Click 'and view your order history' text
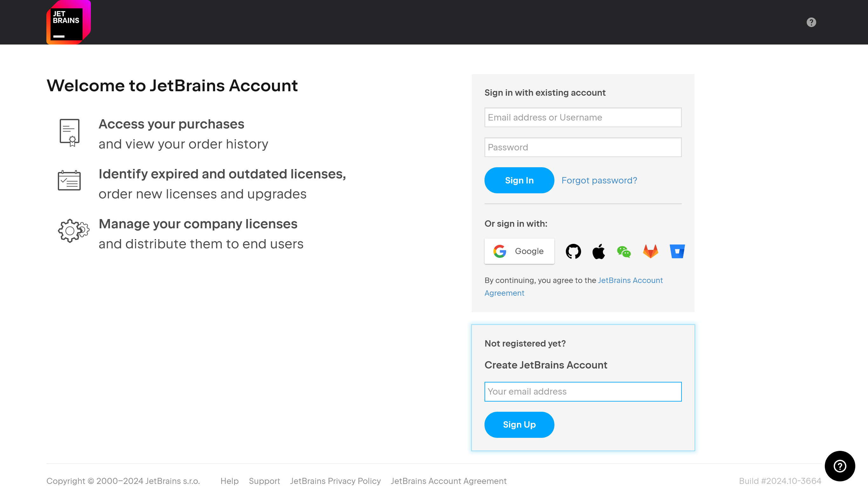868x489 pixels. click(183, 144)
